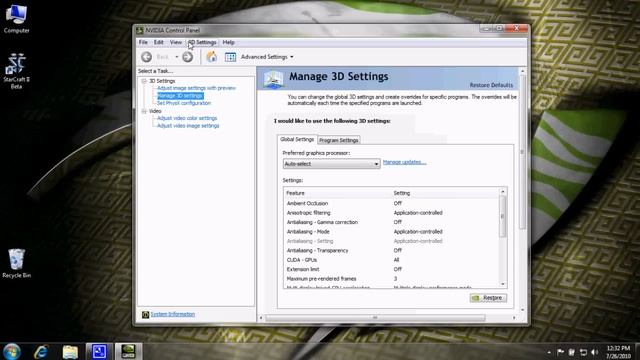640x360 pixels.
Task: Open the Recycle Bin desktop icon
Action: coord(16,263)
